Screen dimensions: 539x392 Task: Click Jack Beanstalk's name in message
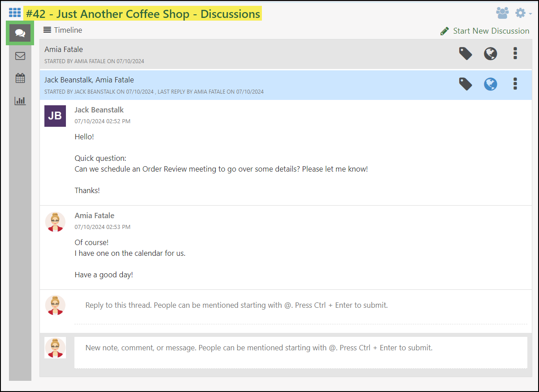tap(99, 110)
